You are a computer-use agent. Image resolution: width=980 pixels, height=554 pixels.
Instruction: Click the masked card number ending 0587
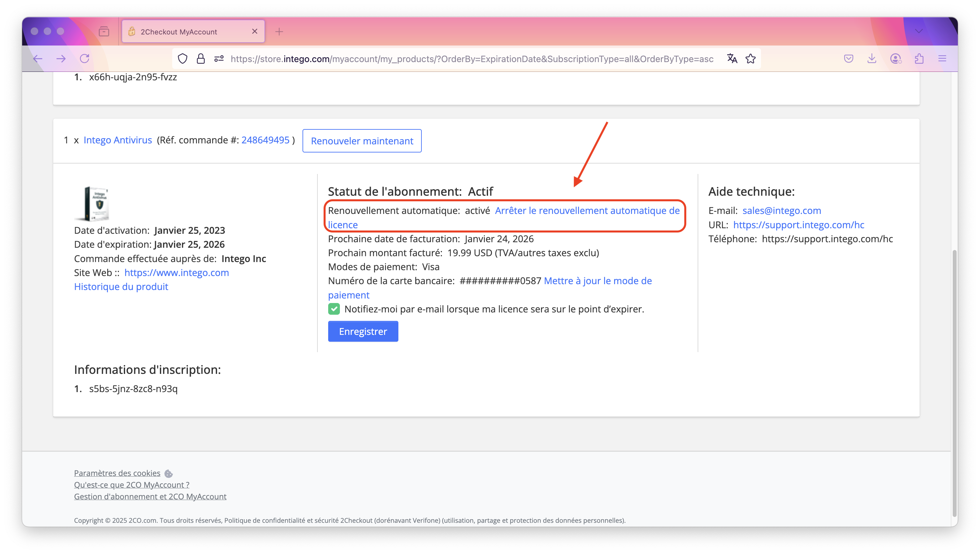[x=500, y=281]
